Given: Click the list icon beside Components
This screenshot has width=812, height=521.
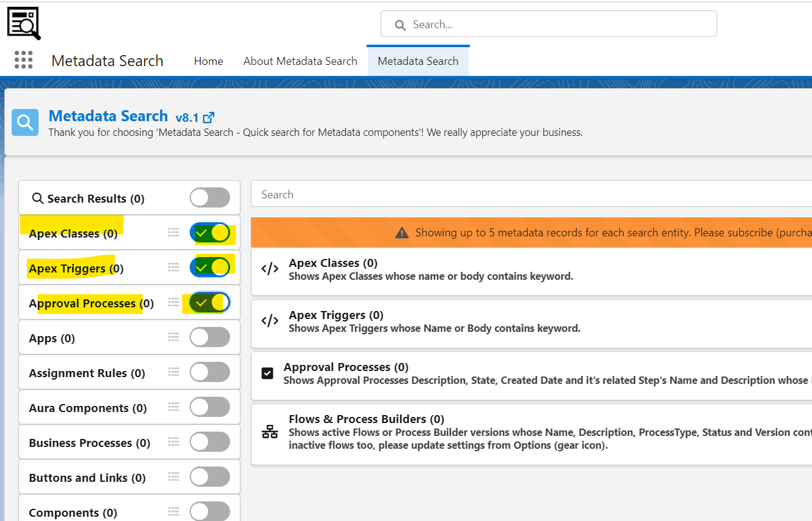Looking at the screenshot, I should tap(174, 511).
